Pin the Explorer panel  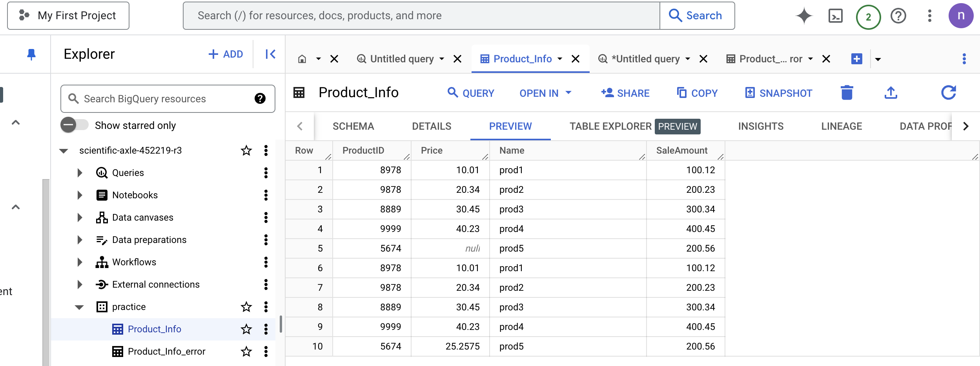click(31, 54)
